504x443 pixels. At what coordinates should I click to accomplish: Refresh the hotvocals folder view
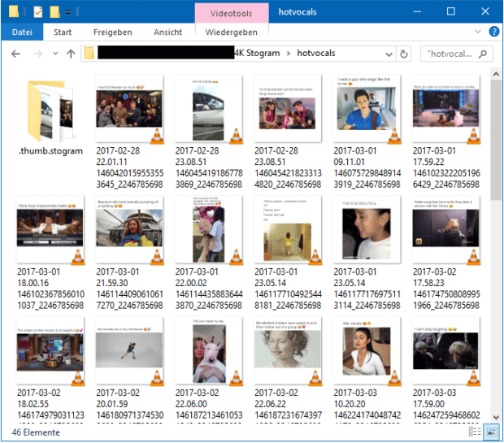[x=404, y=54]
